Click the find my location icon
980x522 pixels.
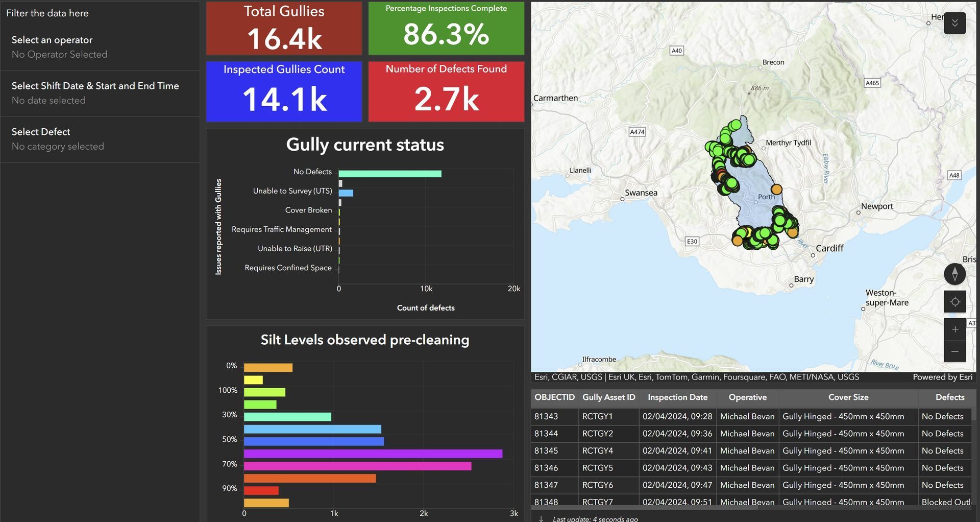[x=954, y=302]
